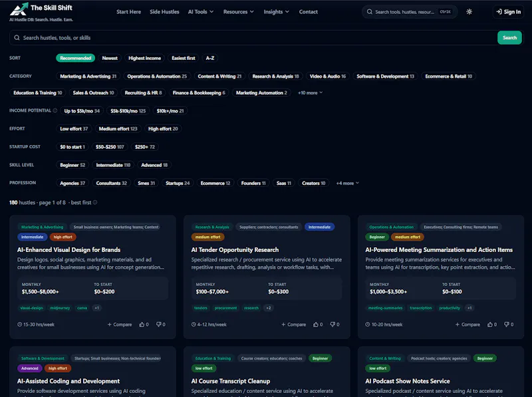Viewport: 532px width, 397px height.
Task: Thumbs down AI-Powered Meeting Summarization card
Action: click(x=507, y=325)
